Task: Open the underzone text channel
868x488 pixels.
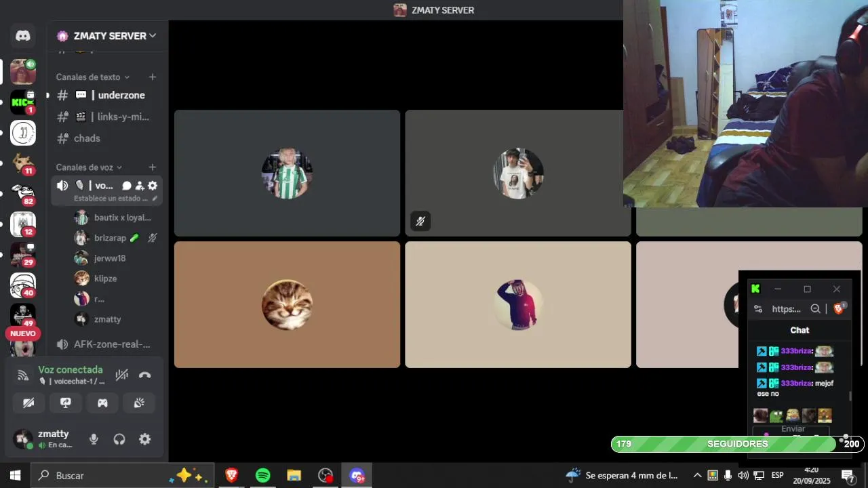Action: click(107, 96)
